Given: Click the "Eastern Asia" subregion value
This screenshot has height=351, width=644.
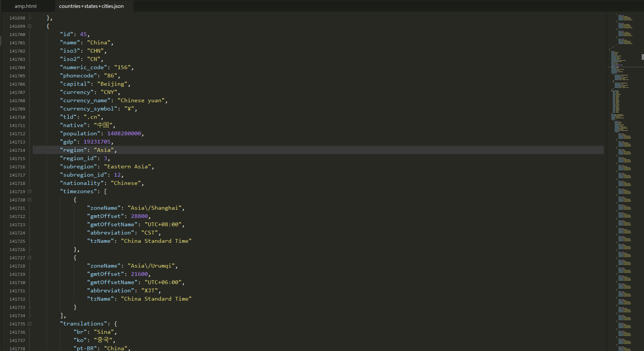Looking at the screenshot, I should point(128,166).
